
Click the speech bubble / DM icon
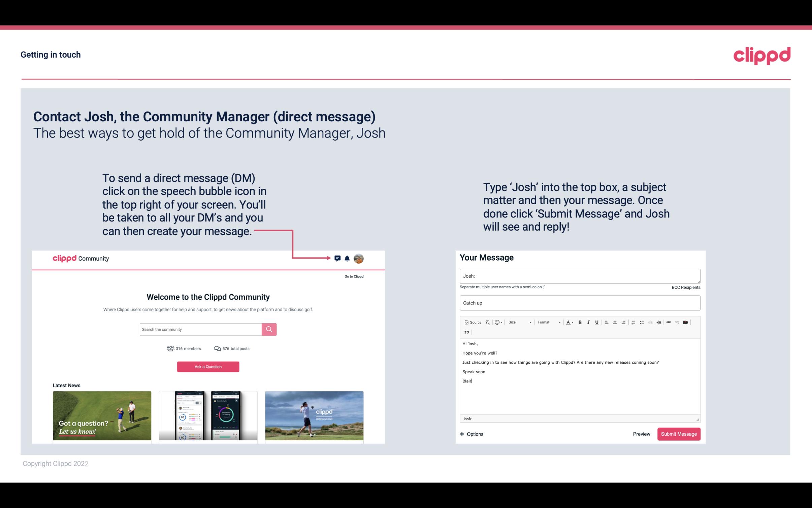click(x=337, y=258)
